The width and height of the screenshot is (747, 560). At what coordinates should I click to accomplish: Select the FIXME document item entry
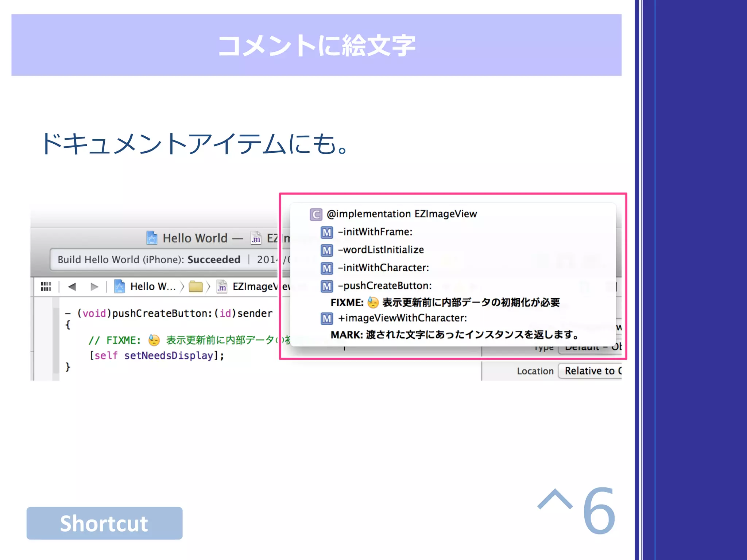tap(445, 303)
